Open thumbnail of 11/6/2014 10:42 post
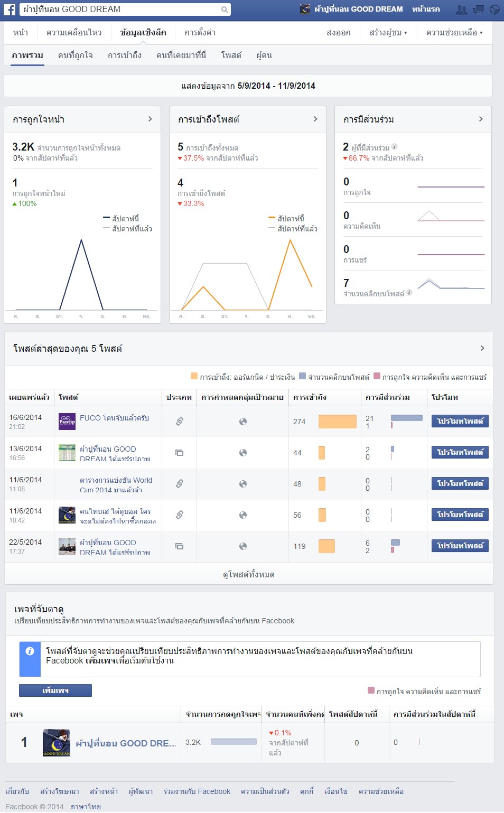 [x=67, y=515]
